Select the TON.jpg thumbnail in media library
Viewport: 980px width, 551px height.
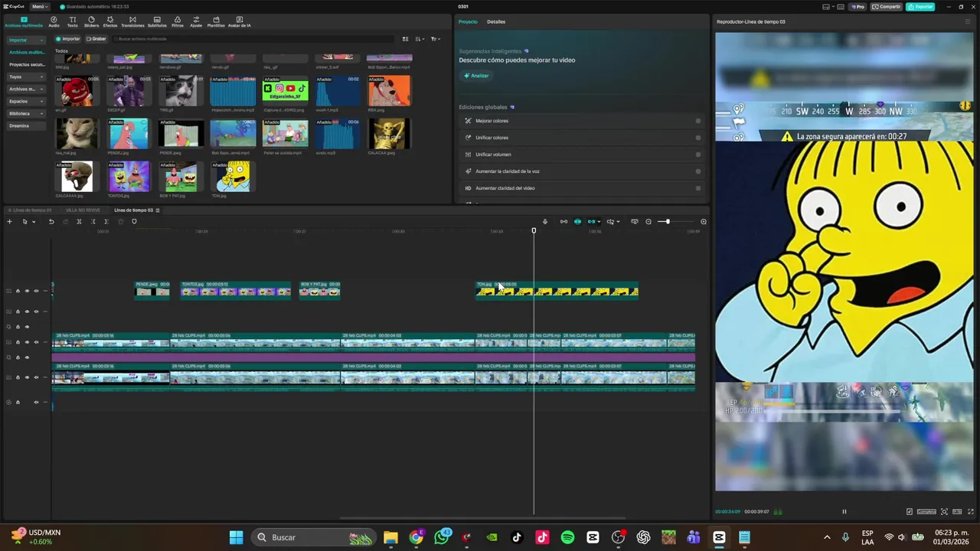click(x=233, y=177)
